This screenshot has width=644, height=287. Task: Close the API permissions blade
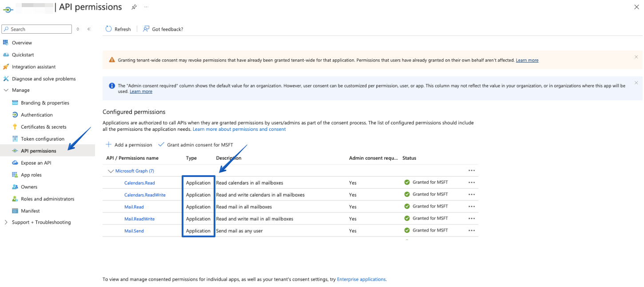(x=636, y=7)
